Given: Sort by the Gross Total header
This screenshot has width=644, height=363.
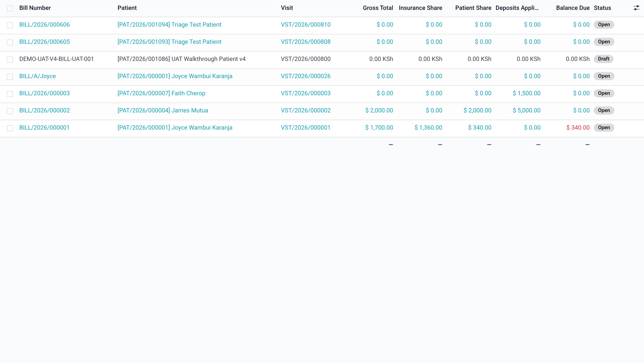Looking at the screenshot, I should (378, 8).
